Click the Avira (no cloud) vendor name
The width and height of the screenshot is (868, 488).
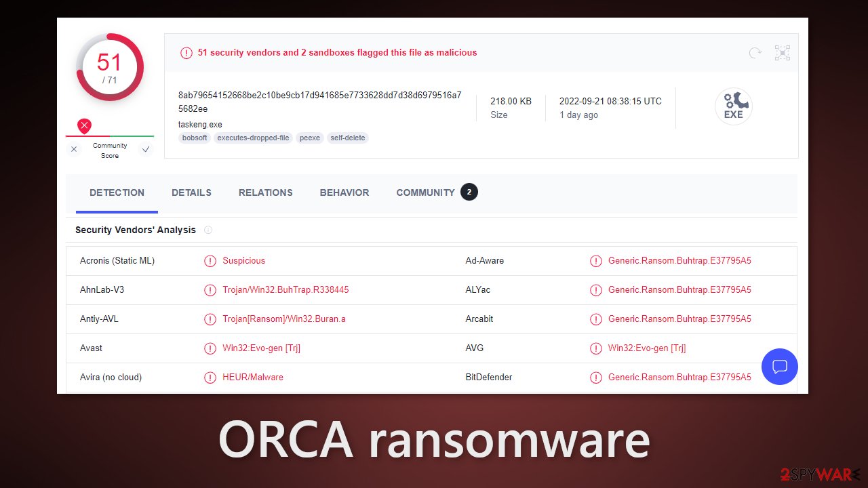pos(111,377)
